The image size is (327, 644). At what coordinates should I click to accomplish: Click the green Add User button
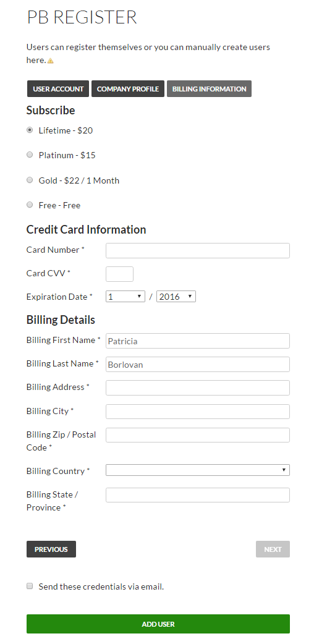[x=158, y=624]
